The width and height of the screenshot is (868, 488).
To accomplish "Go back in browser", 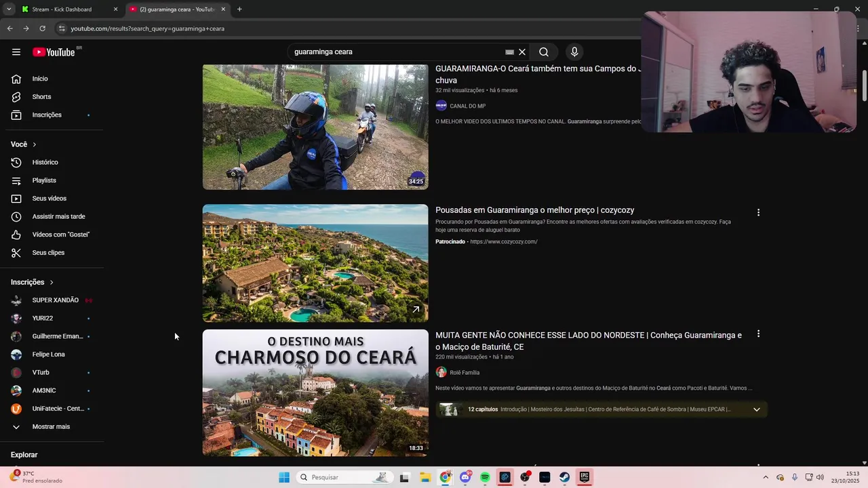I will [9, 28].
